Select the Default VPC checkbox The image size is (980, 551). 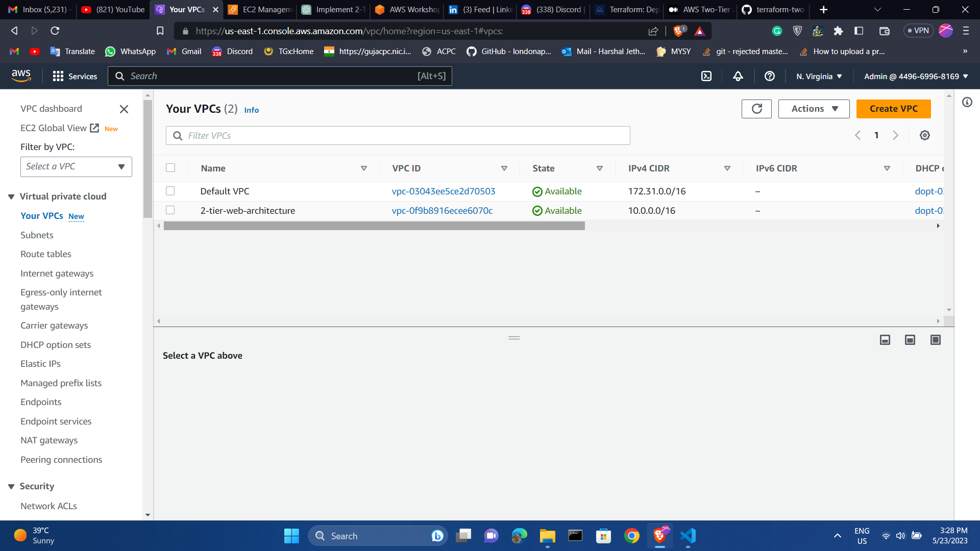[170, 191]
